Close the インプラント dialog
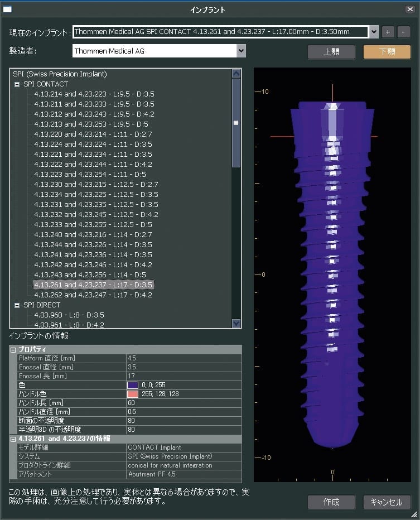Screen dimensions: 420x520 coord(410,9)
